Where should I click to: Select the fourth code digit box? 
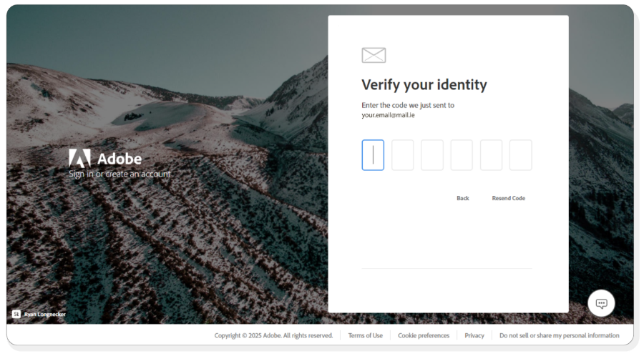[462, 155]
